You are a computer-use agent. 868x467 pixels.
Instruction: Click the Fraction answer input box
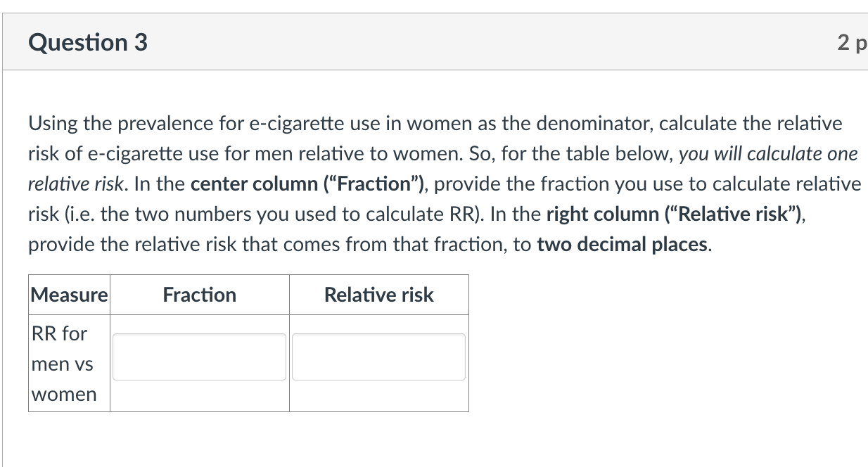click(x=199, y=357)
